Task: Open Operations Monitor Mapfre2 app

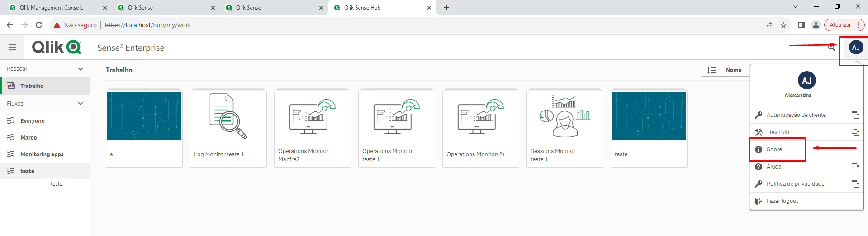Action: (313, 129)
